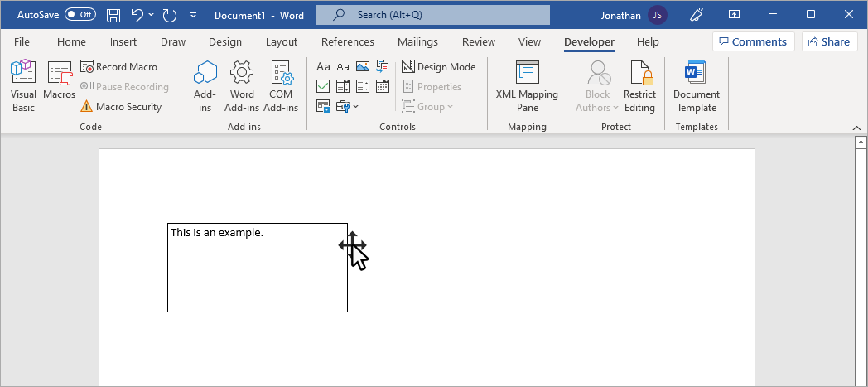Open the Visual Basic editor

coord(23,86)
